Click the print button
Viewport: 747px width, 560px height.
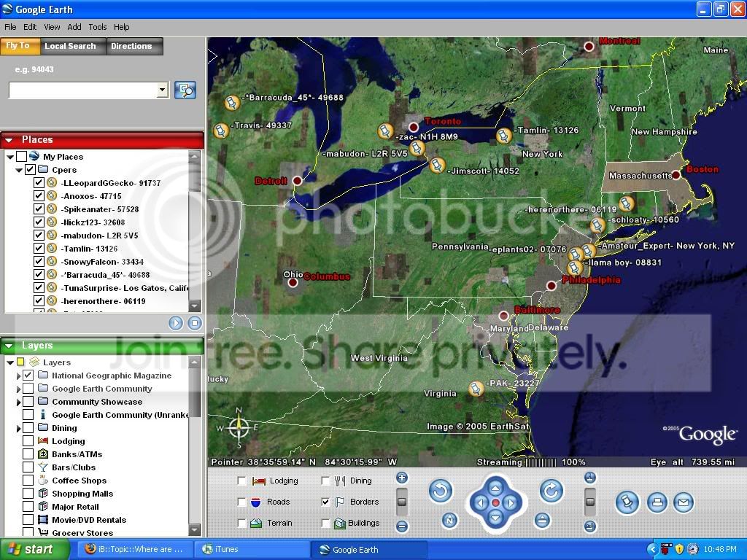click(657, 502)
